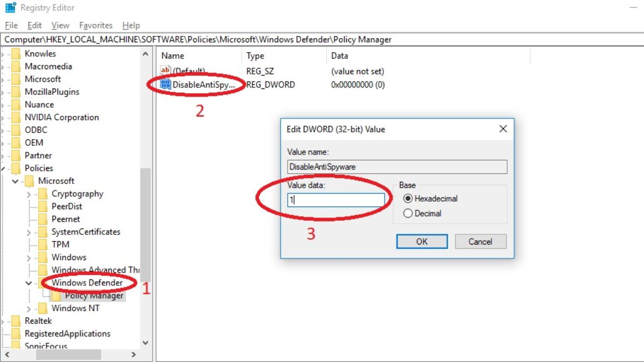Open the Edit menu

34,25
